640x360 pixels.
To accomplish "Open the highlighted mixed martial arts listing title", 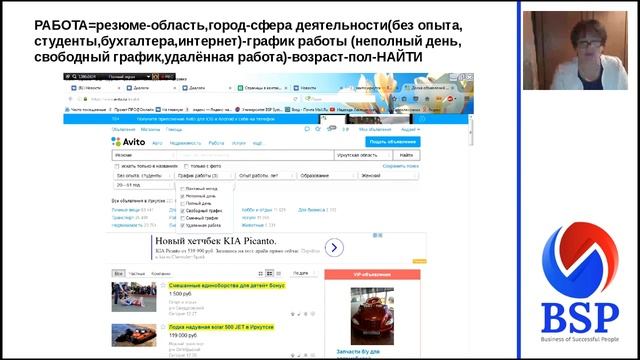I will click(227, 285).
